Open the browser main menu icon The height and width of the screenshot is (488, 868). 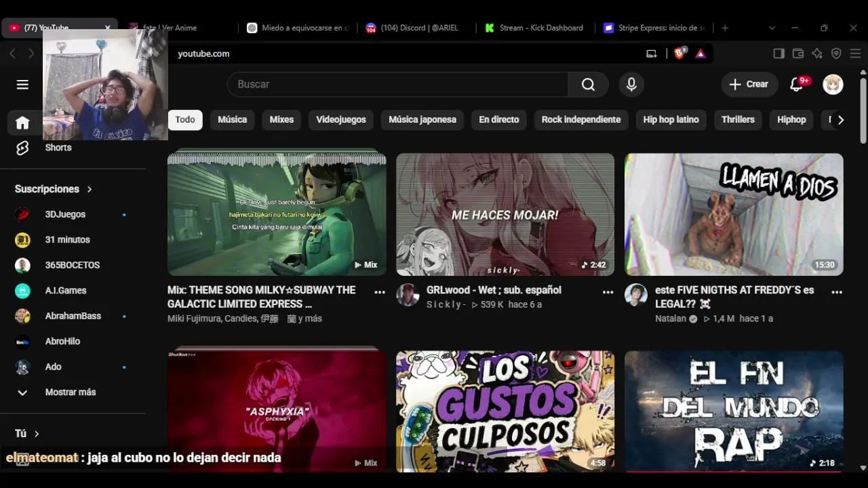click(855, 54)
